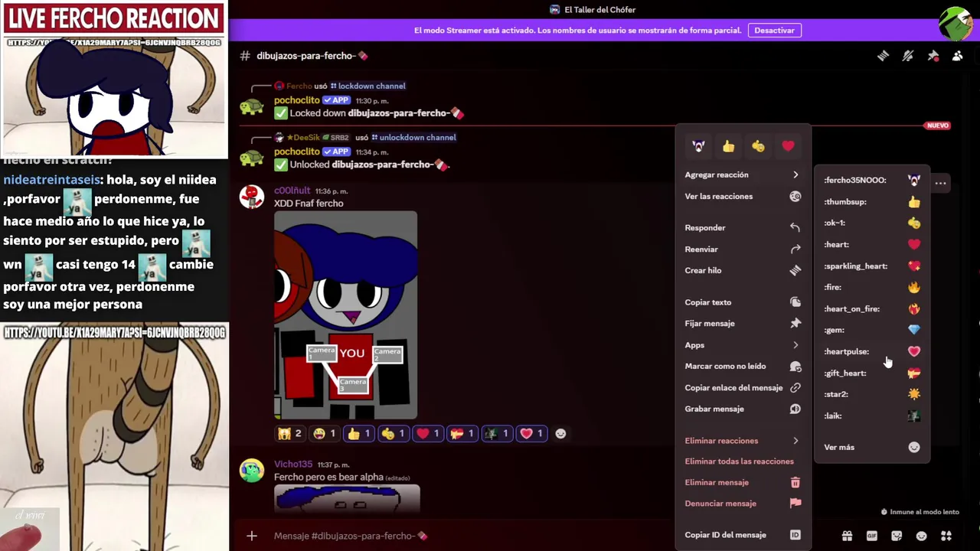
Task: Open the bear alpha drawing image
Action: 347,499
